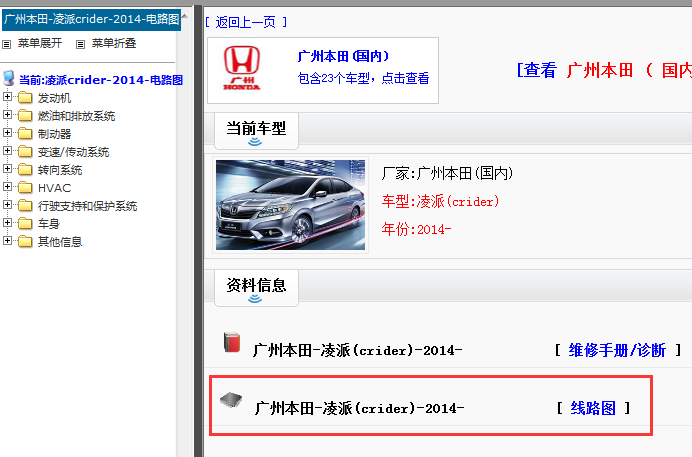Click the 菜单展开 expand-all menu text
The width and height of the screenshot is (692, 457).
[40, 43]
